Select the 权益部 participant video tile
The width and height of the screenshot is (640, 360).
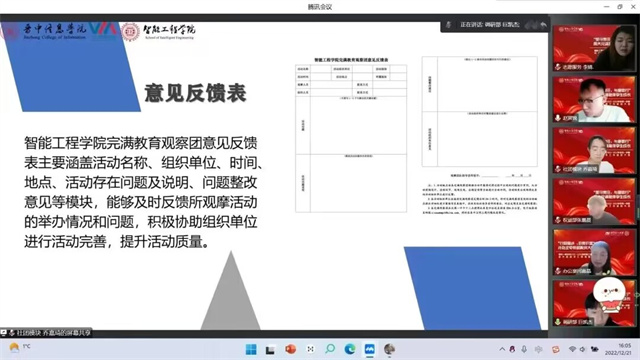click(594, 201)
